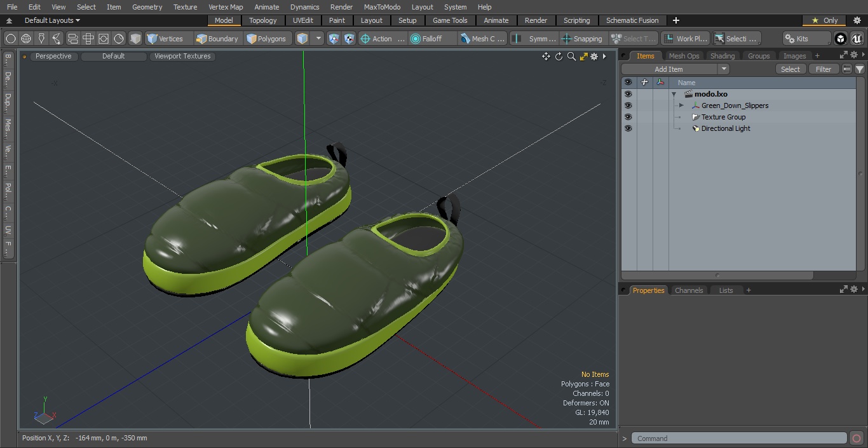
Task: Click the globe sphere tool icon
Action: tap(26, 39)
